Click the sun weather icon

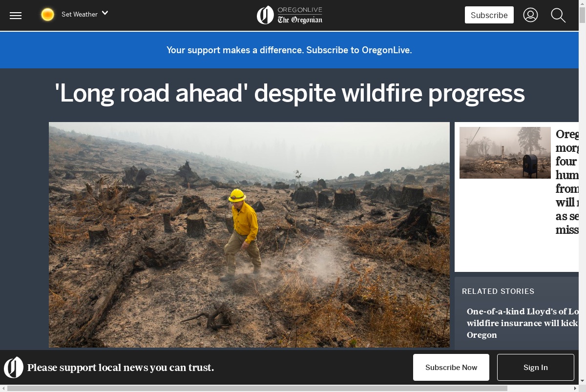point(47,15)
